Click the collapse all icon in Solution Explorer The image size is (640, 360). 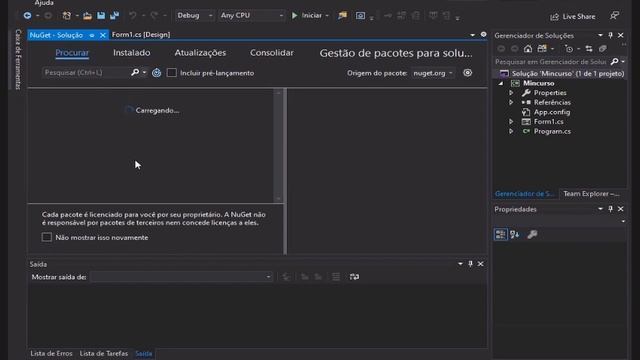[602, 49]
